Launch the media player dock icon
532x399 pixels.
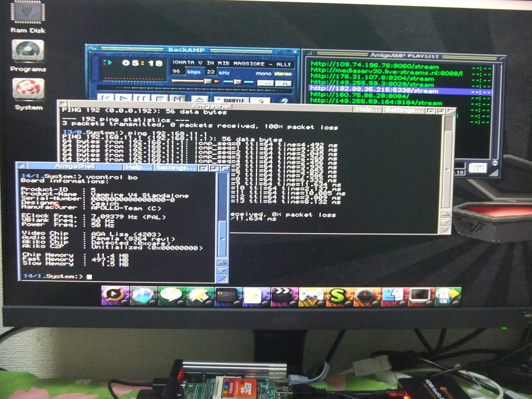(x=115, y=296)
